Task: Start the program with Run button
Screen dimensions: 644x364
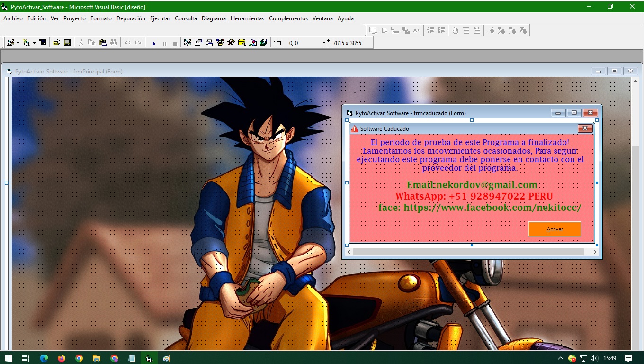Action: 153,43
